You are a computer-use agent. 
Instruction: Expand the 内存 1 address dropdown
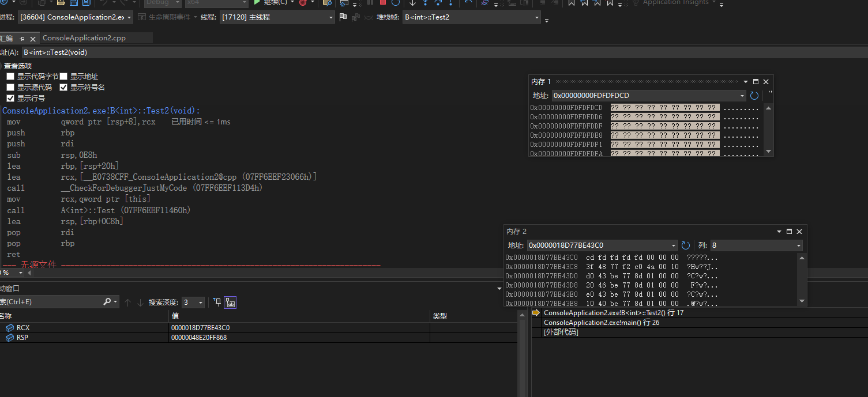pyautogui.click(x=742, y=96)
